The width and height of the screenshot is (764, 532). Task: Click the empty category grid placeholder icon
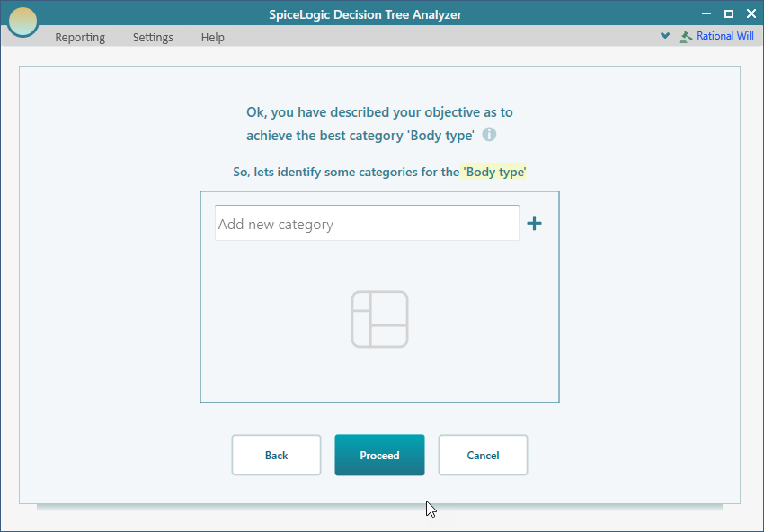pos(379,319)
